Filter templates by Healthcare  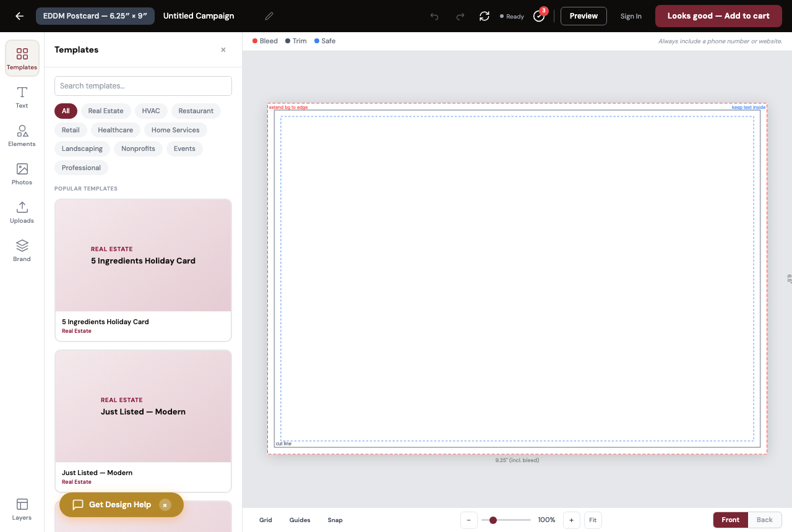[116, 130]
